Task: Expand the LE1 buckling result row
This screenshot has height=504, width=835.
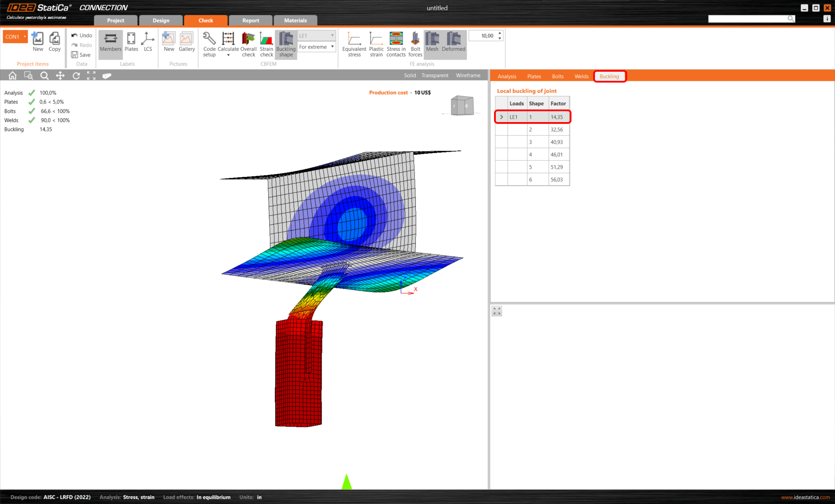Action: [x=501, y=116]
